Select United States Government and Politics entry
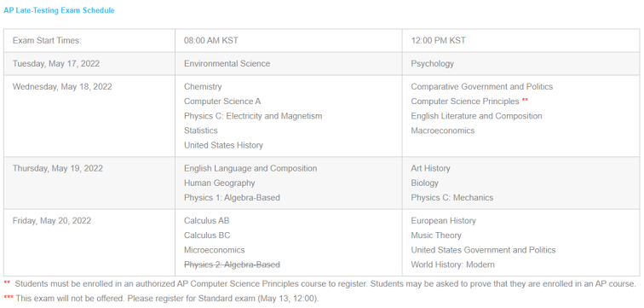The height and width of the screenshot is (308, 644). pos(483,250)
